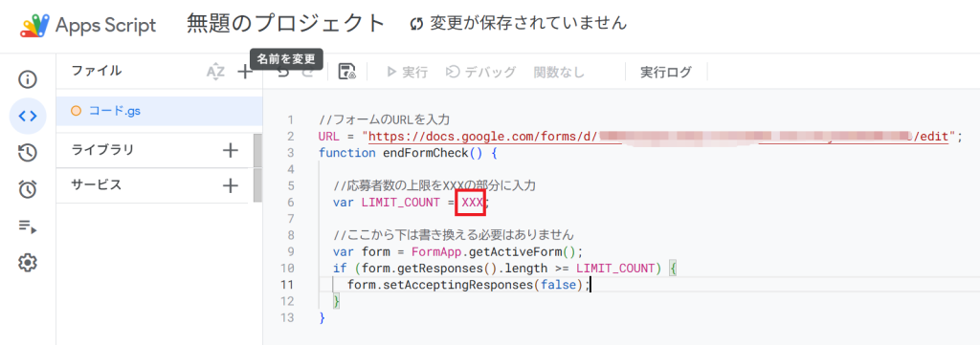Click the forms URL string in line 2

(658, 136)
